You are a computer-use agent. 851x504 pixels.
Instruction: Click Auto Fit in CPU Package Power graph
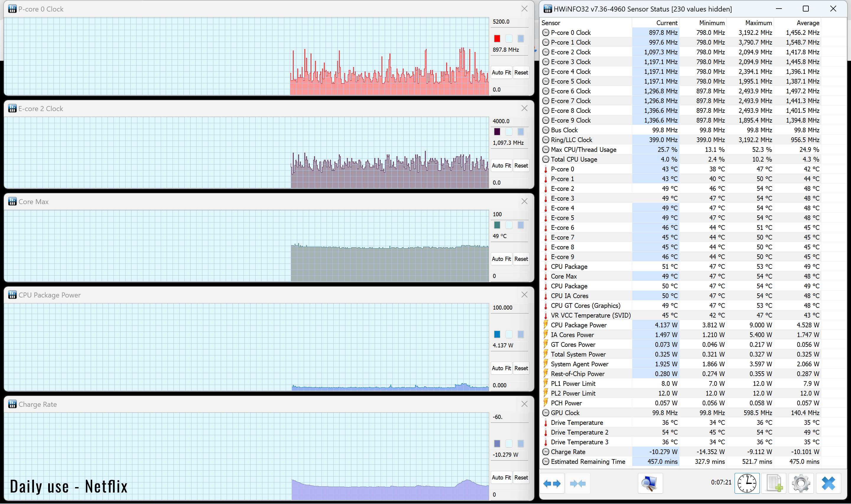501,368
